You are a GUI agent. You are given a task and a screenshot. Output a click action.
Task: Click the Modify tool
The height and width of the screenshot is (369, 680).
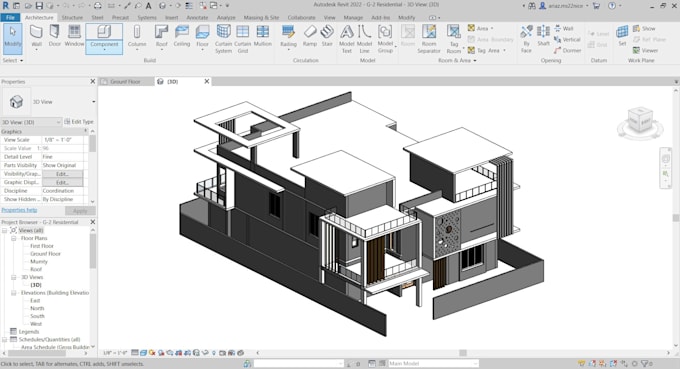click(x=13, y=38)
